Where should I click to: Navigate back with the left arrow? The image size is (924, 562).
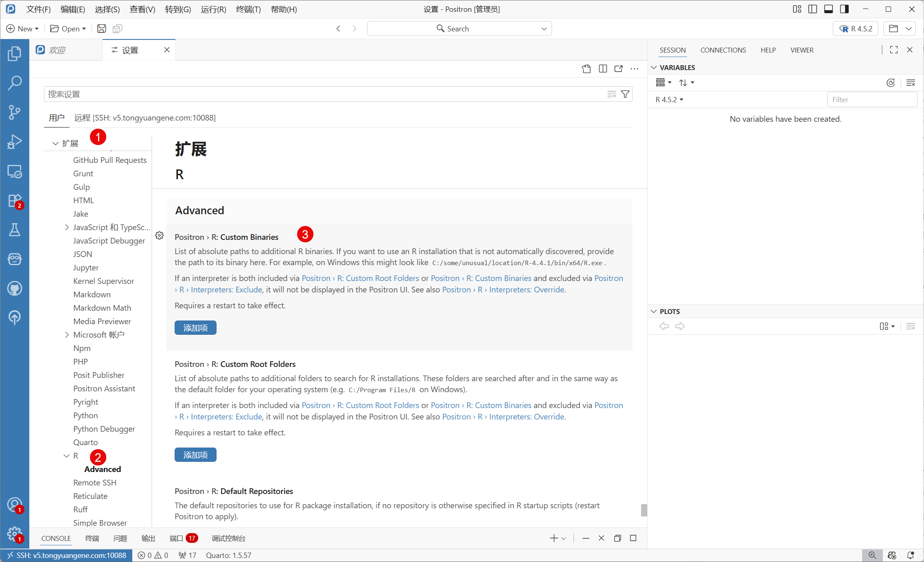click(338, 29)
